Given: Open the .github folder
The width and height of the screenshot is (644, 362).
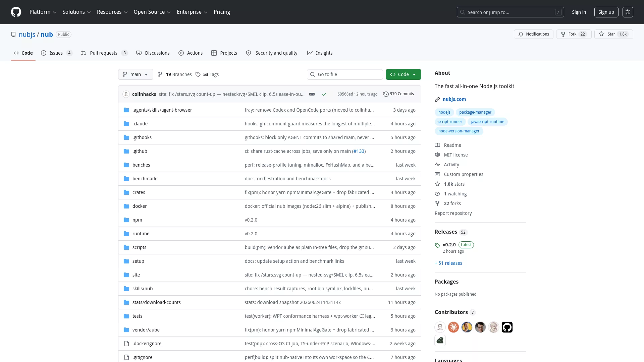Looking at the screenshot, I should point(140,151).
